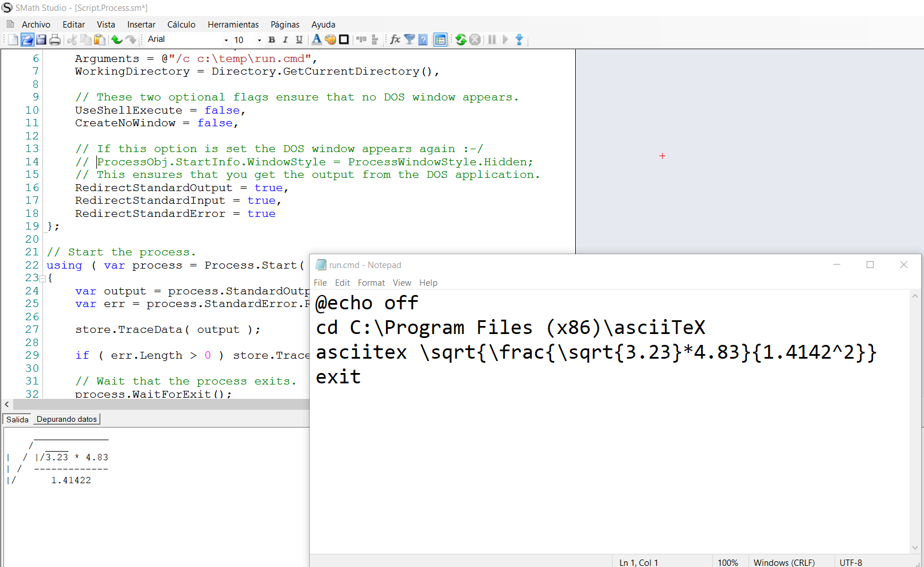Toggle Underline formatting
Image resolution: width=924 pixels, height=567 pixels.
tap(299, 40)
